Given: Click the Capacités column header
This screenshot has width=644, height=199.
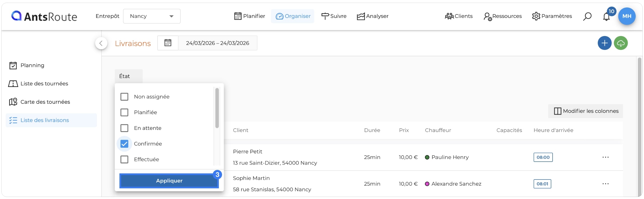Looking at the screenshot, I should pos(509,130).
